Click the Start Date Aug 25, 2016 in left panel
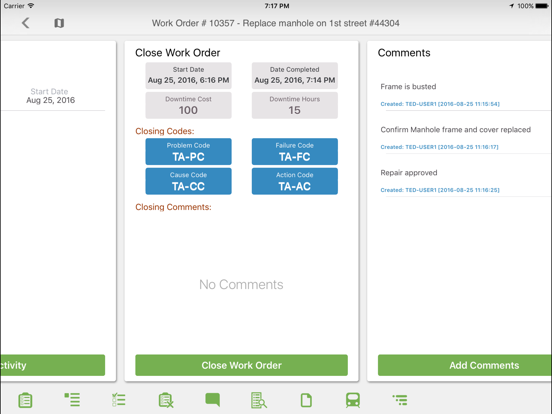The image size is (552, 414). [50, 96]
